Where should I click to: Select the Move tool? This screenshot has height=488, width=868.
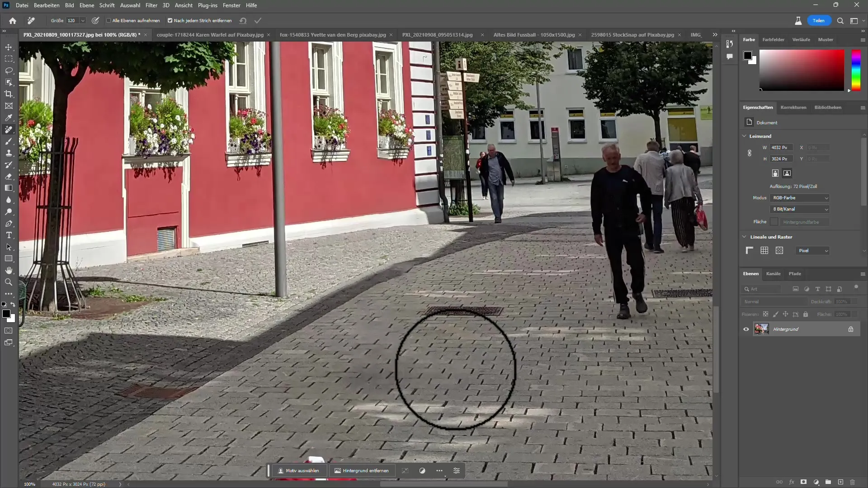click(8, 47)
